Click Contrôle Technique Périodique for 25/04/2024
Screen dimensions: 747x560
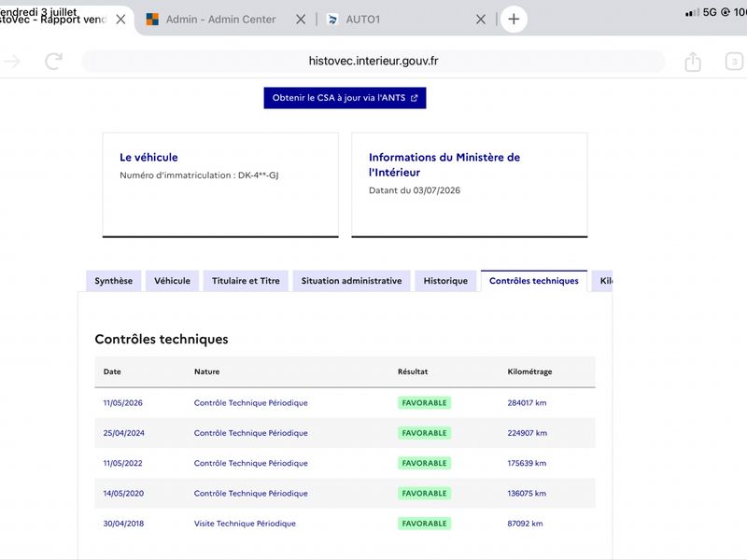coord(250,433)
